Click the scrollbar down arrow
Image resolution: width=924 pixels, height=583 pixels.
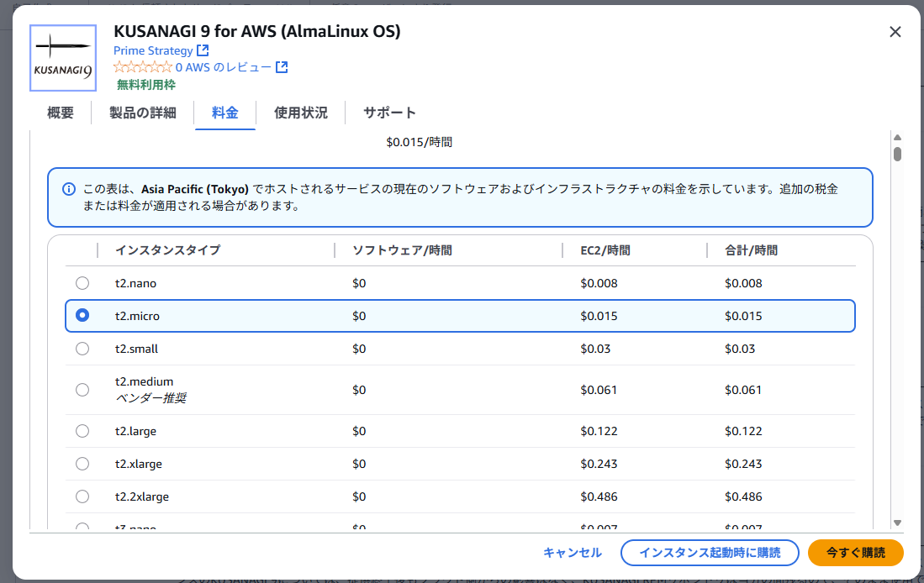897,523
